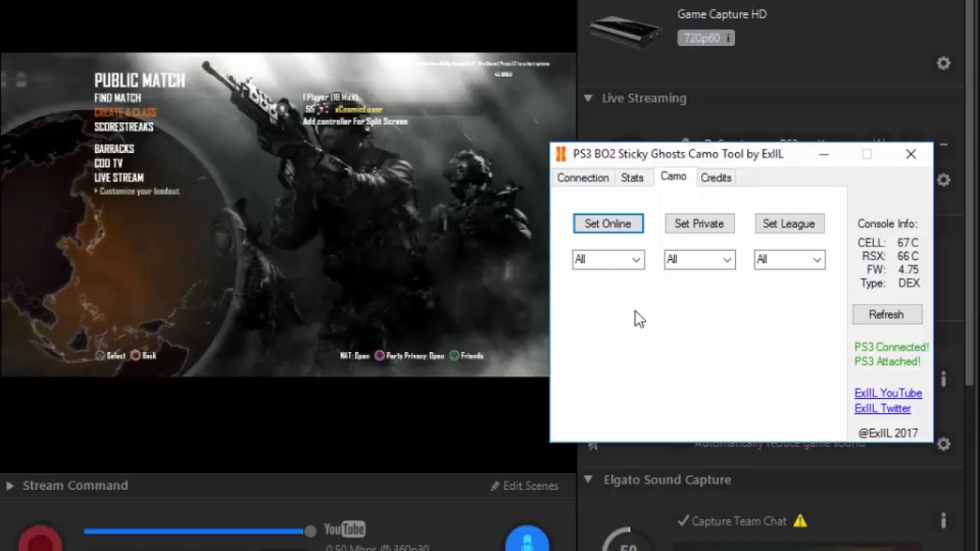Select BARRACKS in game preview

[114, 148]
